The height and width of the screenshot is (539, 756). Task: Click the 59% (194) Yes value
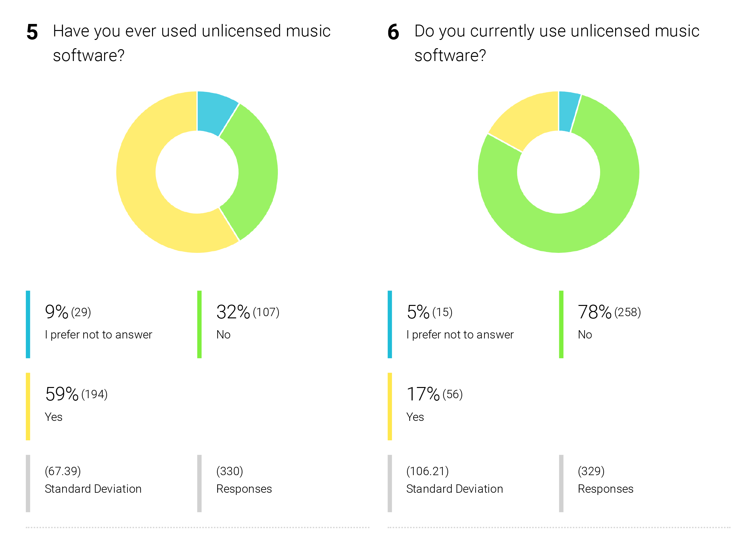pos(76,394)
